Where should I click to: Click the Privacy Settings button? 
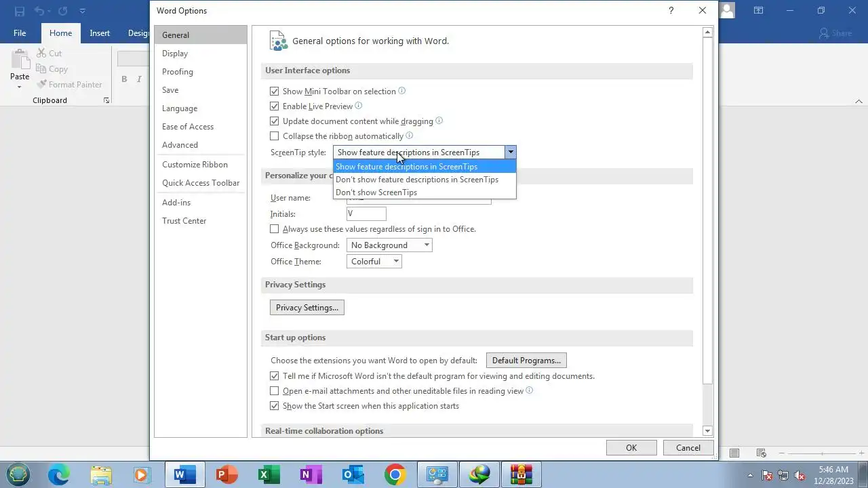click(307, 307)
